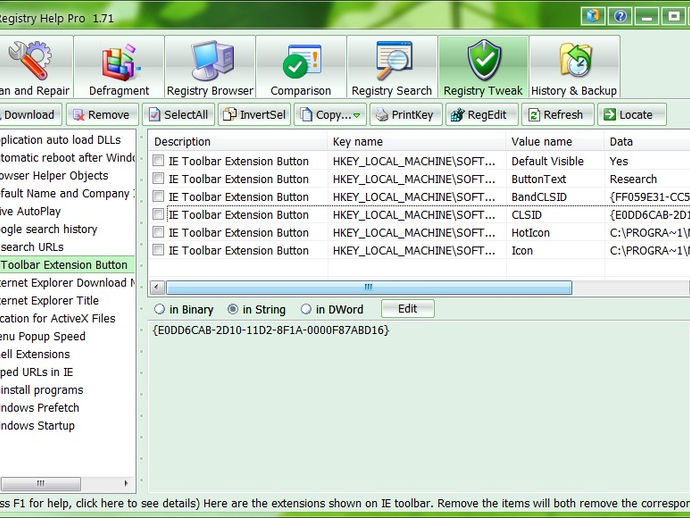Click the Refresh toolbar button
The image size is (690, 518).
point(558,115)
